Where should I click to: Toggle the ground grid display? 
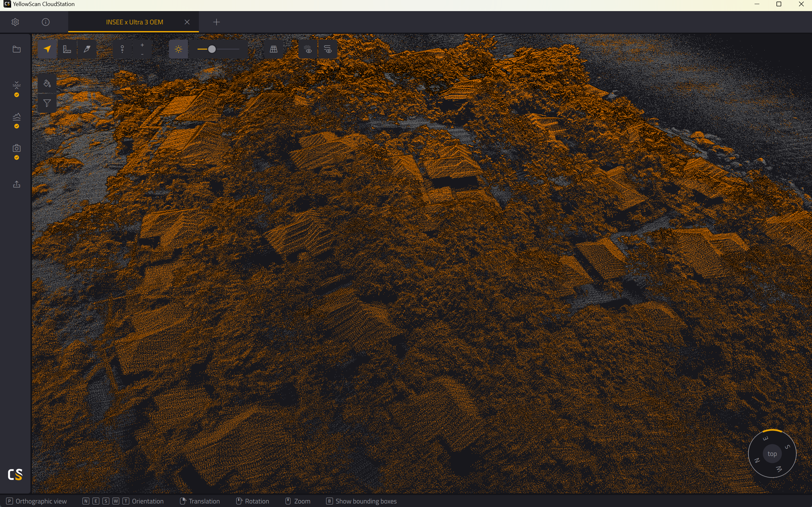point(274,49)
